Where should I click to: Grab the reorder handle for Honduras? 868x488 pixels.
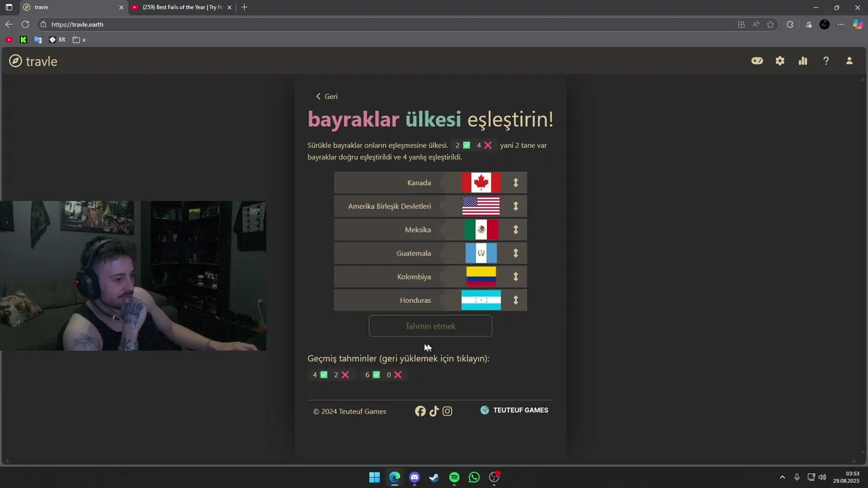coord(515,300)
